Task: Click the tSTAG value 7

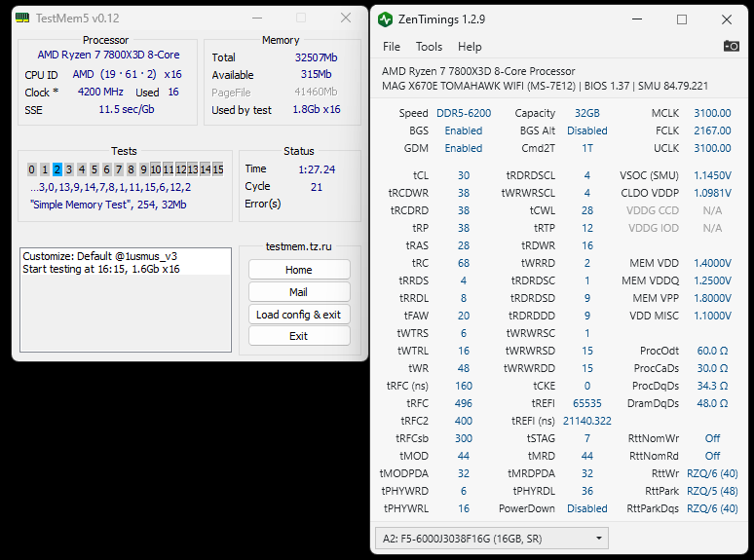Action: (x=587, y=438)
